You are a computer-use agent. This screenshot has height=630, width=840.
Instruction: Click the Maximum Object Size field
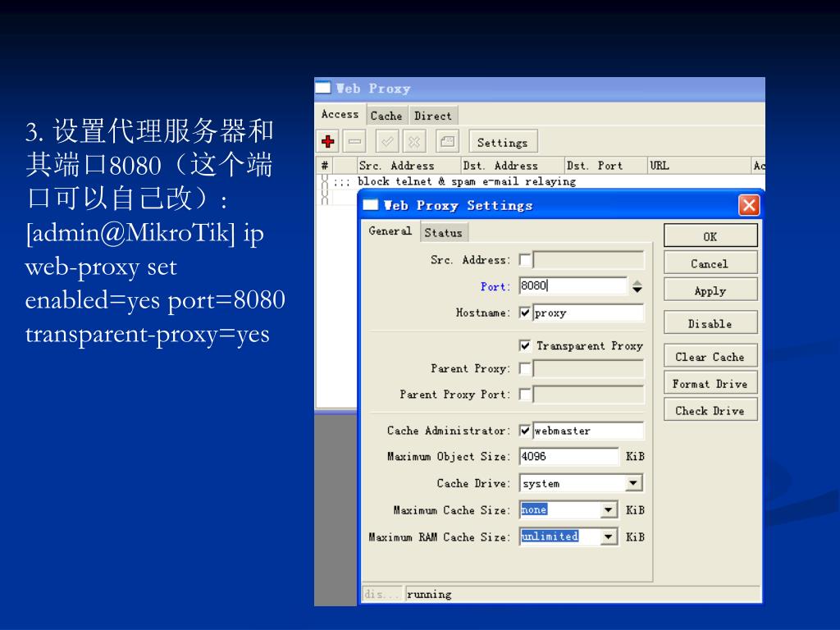[569, 456]
